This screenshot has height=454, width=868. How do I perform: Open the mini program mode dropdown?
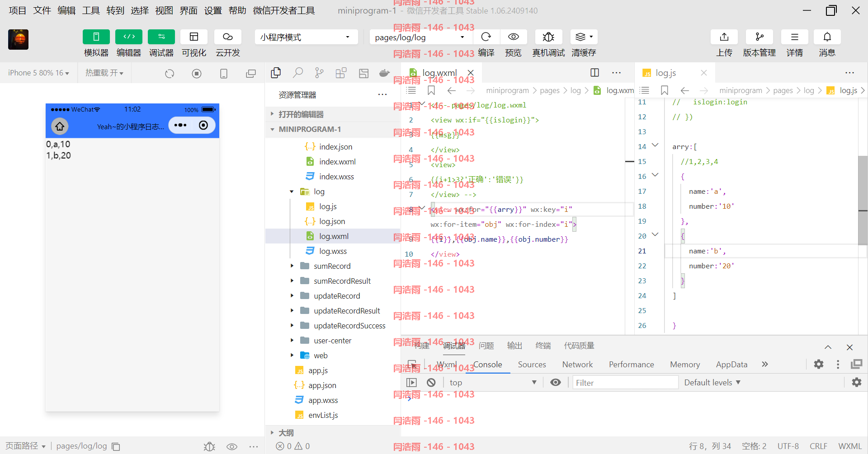click(306, 37)
